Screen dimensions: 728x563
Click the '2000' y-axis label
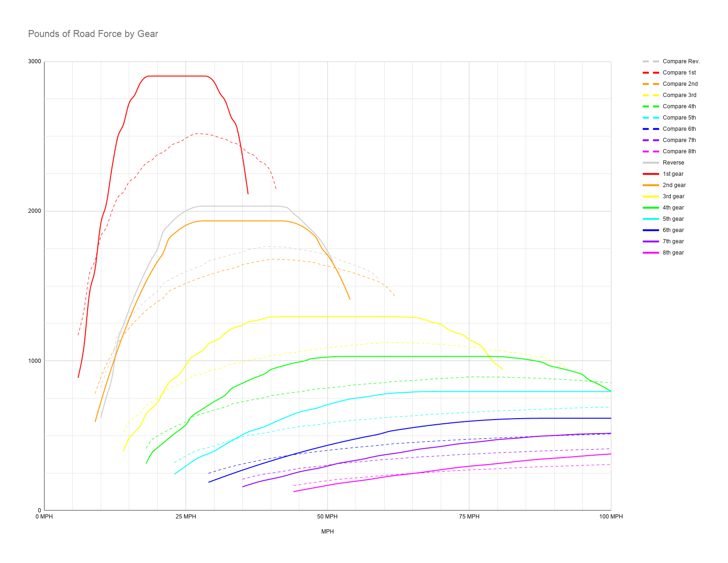tap(35, 211)
